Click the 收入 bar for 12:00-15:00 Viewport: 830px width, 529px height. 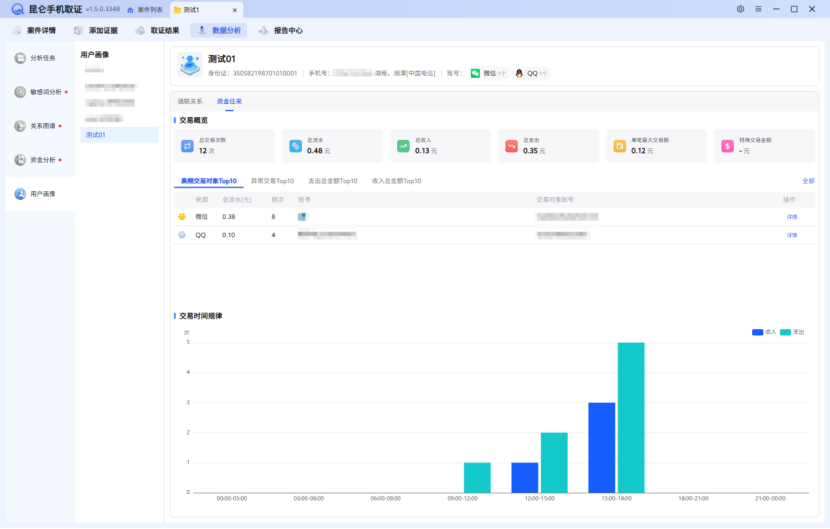(525, 478)
